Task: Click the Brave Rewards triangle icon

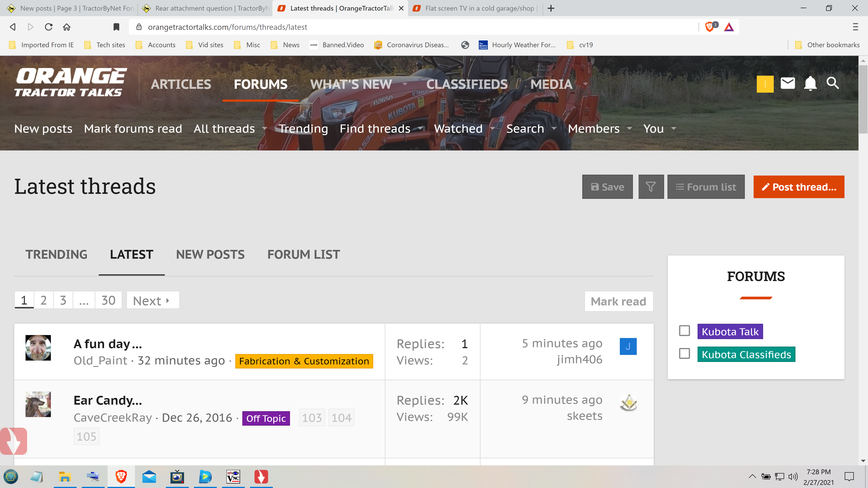Action: pyautogui.click(x=729, y=27)
